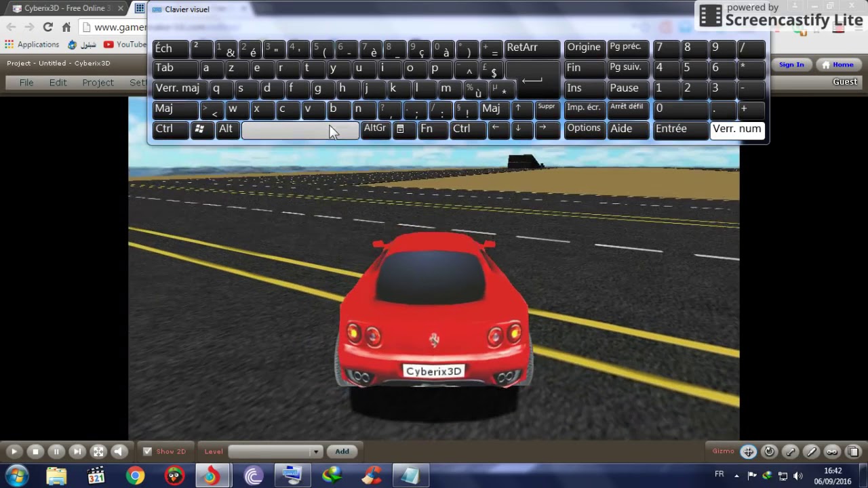Screen dimensions: 868x488
Task: Open the on-screen keyboard taskbar icon
Action: [x=292, y=476]
